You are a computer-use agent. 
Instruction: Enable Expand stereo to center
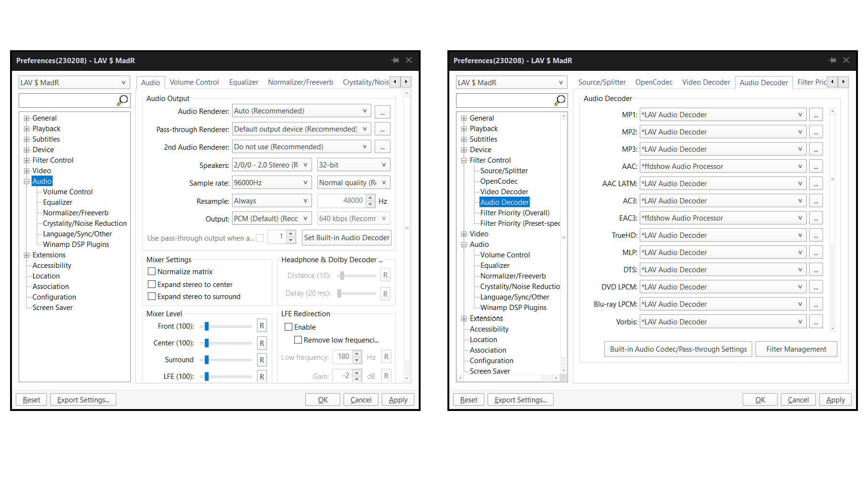[x=152, y=284]
